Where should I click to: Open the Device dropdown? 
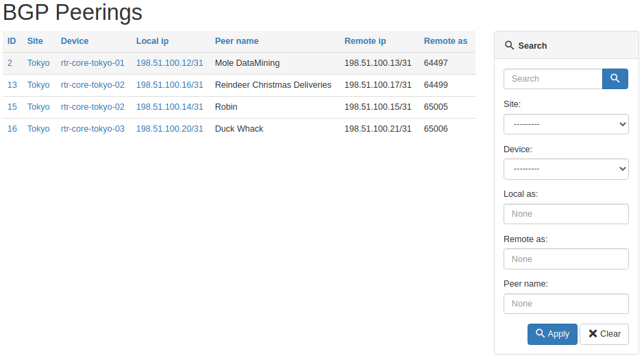tap(566, 169)
